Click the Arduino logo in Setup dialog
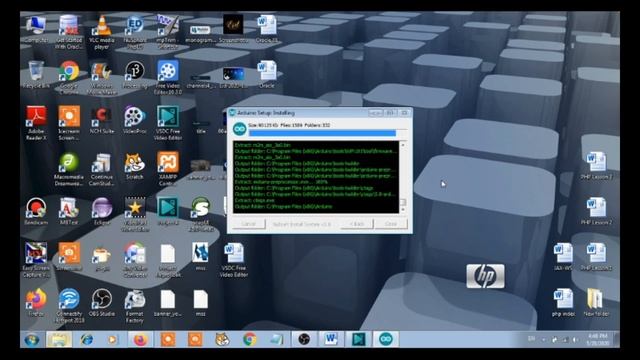640x360 pixels. tap(239, 130)
